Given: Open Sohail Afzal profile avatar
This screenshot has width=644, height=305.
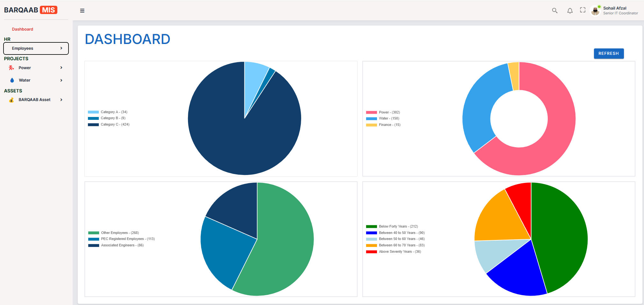Looking at the screenshot, I should pos(595,11).
